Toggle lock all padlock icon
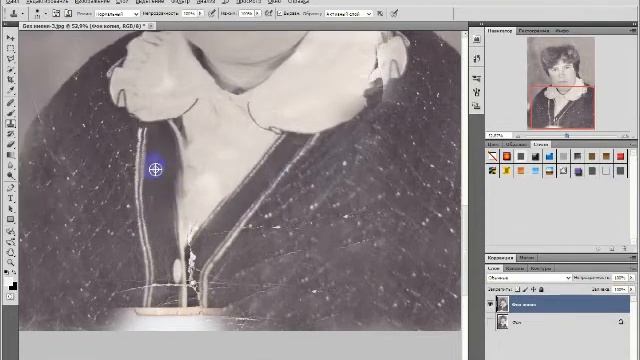 (x=541, y=289)
